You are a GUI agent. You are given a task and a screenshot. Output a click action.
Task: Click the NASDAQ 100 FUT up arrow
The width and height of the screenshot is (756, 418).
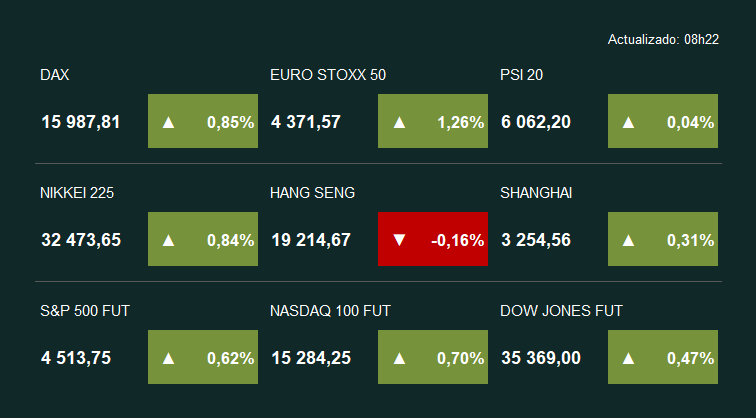coord(399,358)
